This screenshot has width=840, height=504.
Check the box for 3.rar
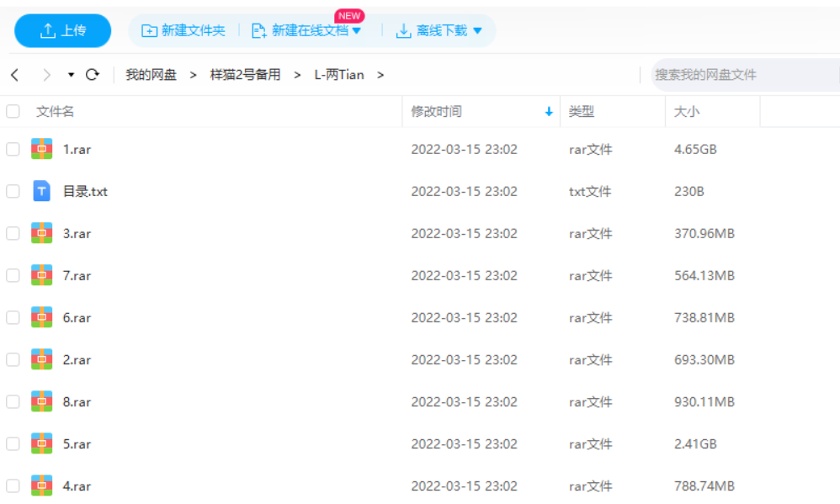pyautogui.click(x=13, y=233)
